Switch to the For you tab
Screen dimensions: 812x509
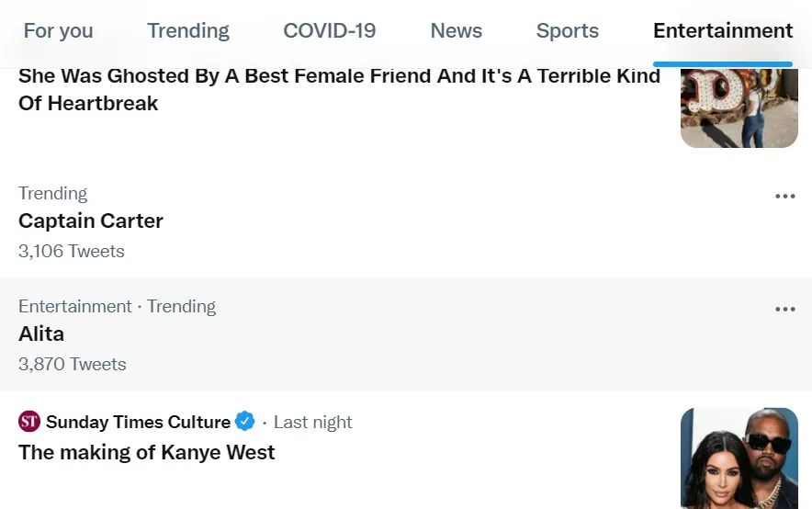coord(58,30)
